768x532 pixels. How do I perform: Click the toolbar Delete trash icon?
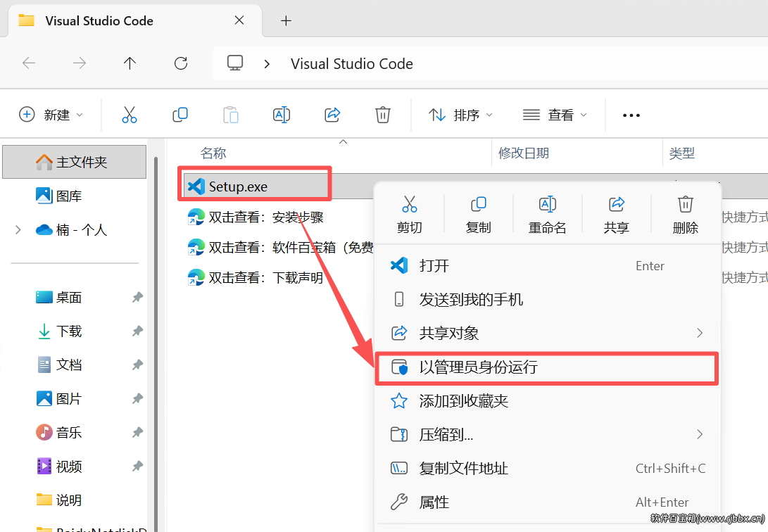383,115
